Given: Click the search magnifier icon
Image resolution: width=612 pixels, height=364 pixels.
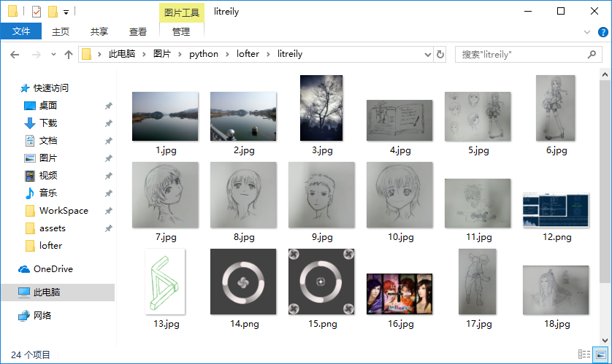Looking at the screenshot, I should point(592,54).
